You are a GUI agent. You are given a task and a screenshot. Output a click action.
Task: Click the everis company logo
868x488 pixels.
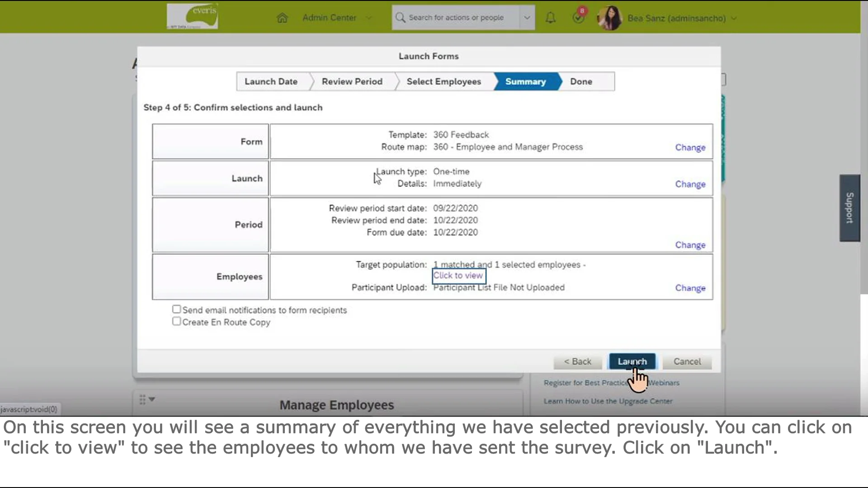(x=193, y=15)
